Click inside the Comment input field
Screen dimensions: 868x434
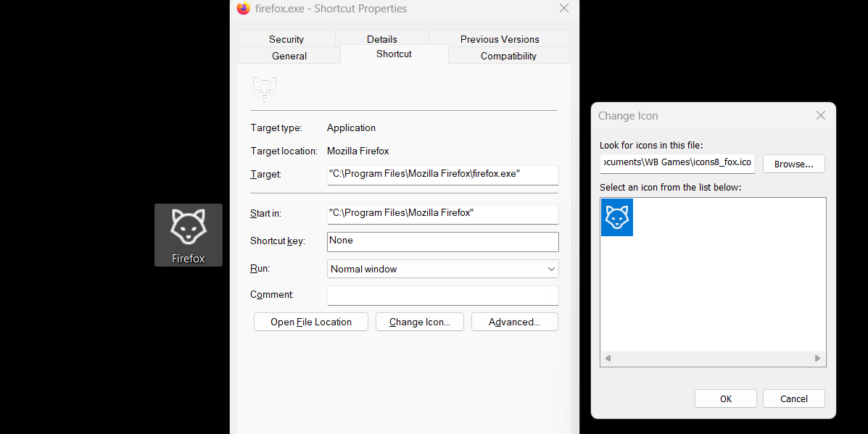(x=442, y=295)
